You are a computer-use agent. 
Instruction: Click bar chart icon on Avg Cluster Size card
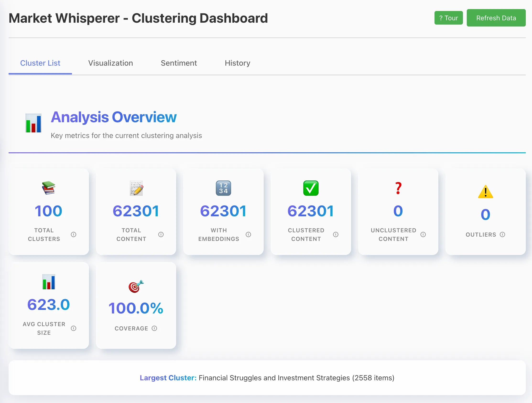click(x=49, y=282)
